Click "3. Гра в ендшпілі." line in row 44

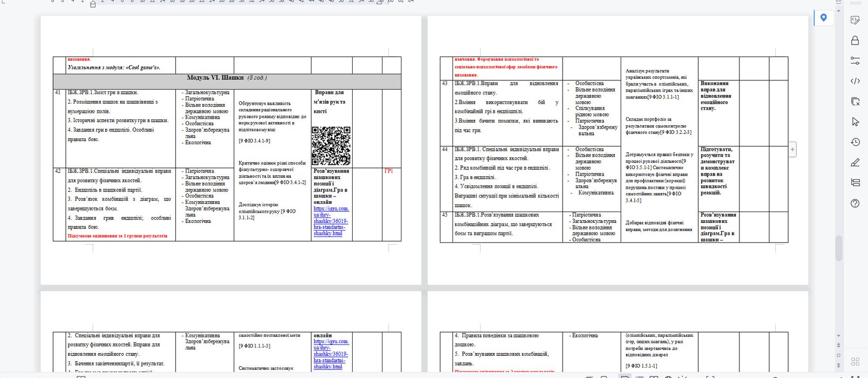475,177
